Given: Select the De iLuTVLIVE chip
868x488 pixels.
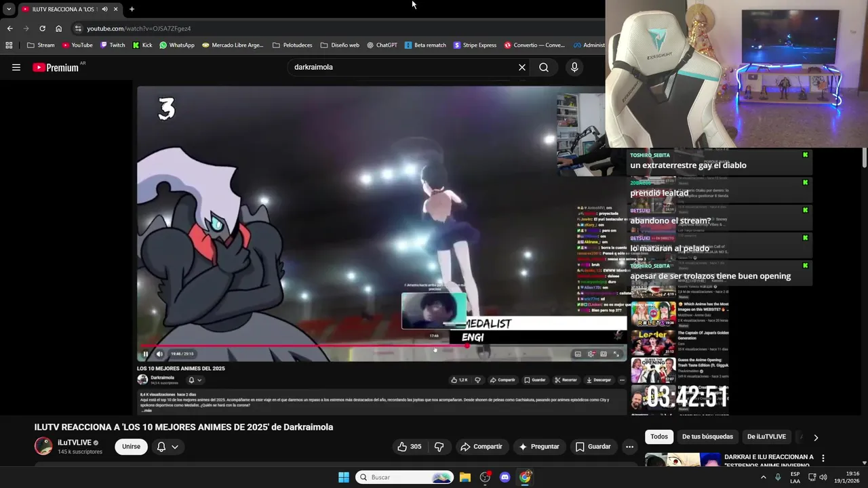Looking at the screenshot, I should tap(766, 436).
